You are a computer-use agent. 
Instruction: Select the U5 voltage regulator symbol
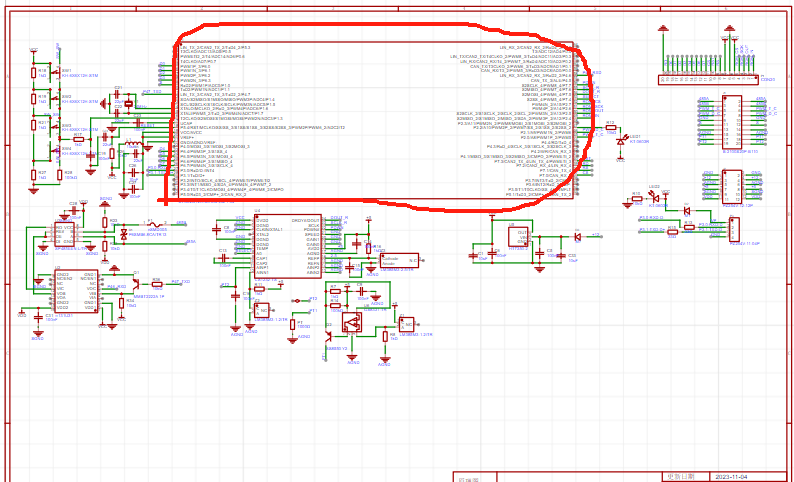tap(518, 237)
